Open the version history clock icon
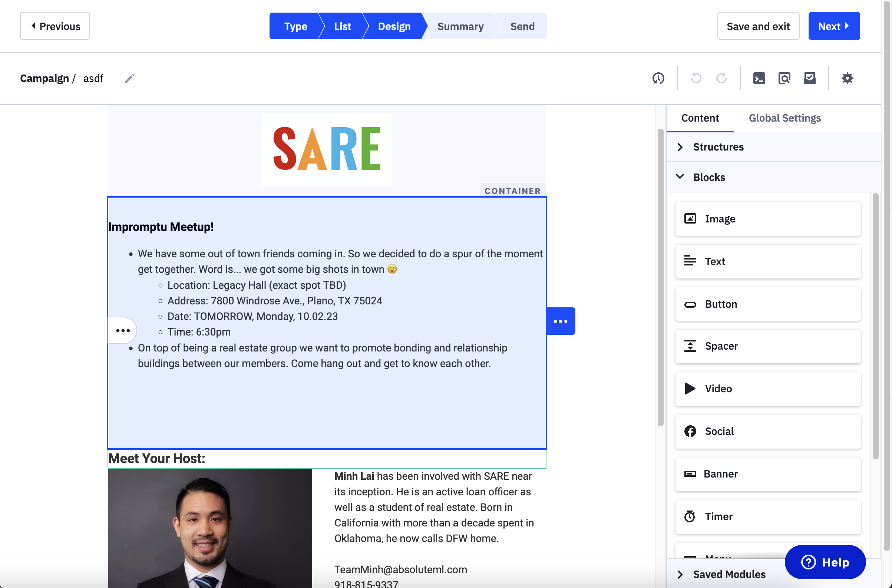 (658, 78)
